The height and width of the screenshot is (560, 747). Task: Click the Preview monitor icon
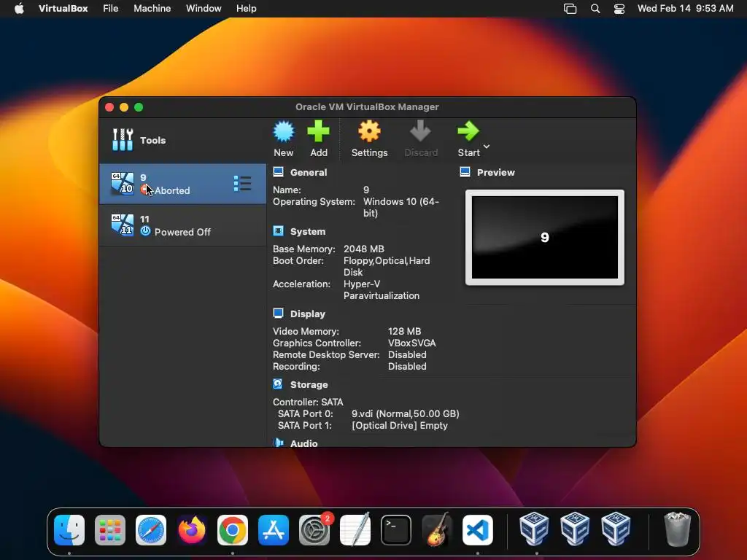click(x=465, y=172)
